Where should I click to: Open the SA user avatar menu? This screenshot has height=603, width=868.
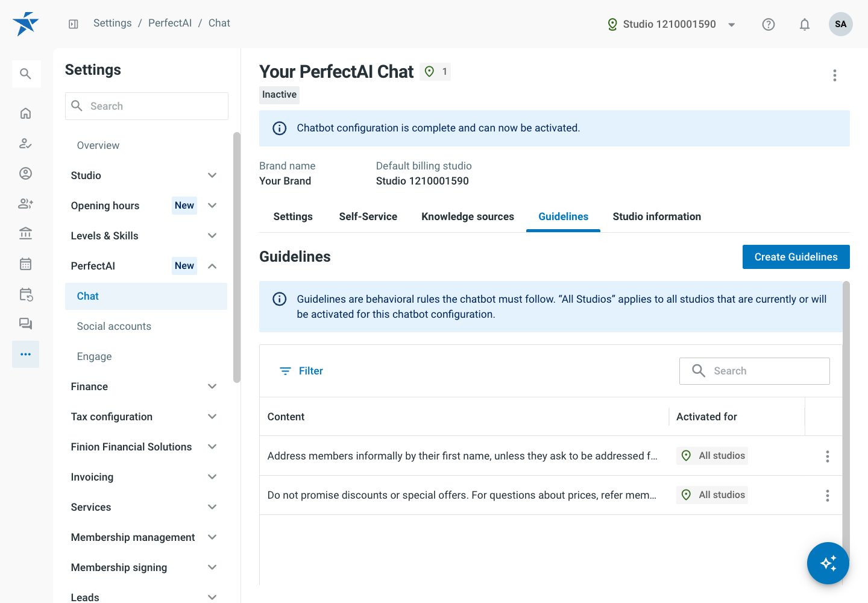(841, 24)
